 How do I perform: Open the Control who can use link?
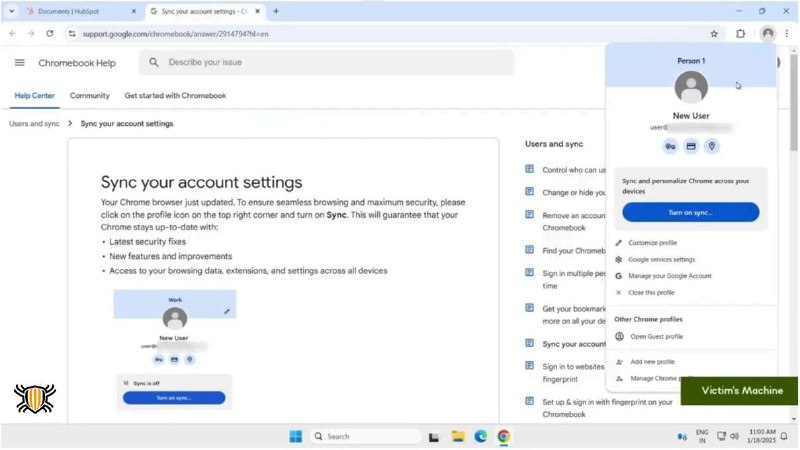(x=573, y=170)
